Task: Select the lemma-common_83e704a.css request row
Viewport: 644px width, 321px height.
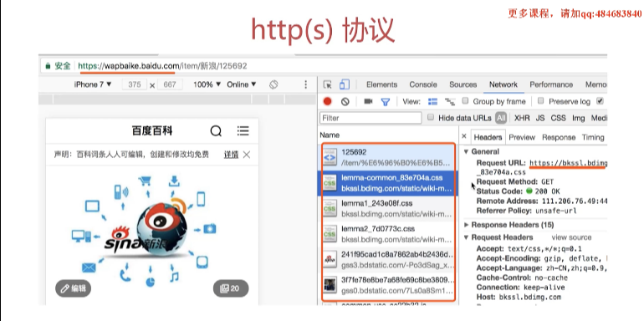Action: [x=388, y=183]
